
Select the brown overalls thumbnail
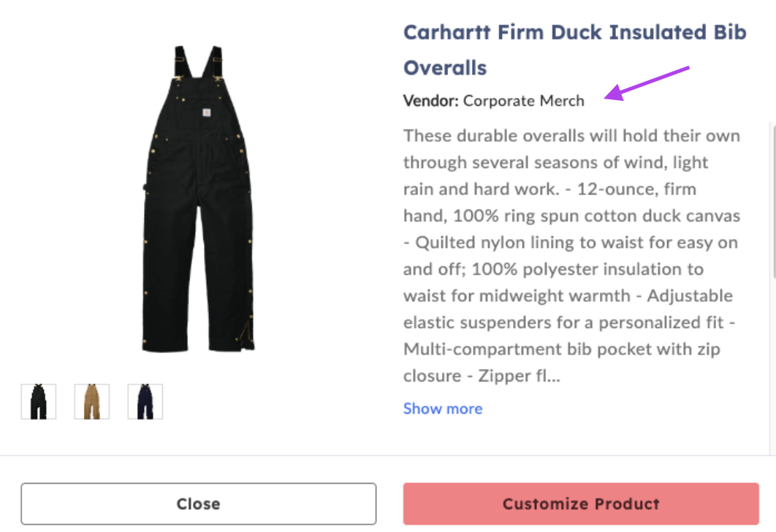pos(91,401)
